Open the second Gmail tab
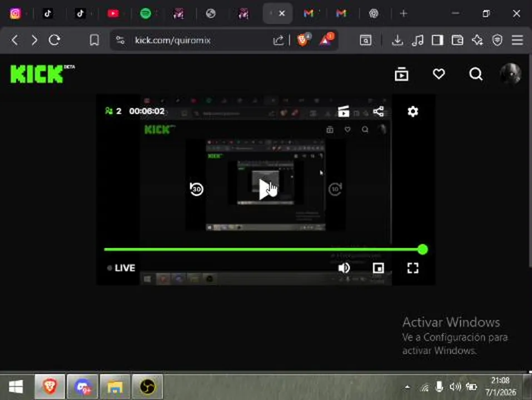 (341, 13)
